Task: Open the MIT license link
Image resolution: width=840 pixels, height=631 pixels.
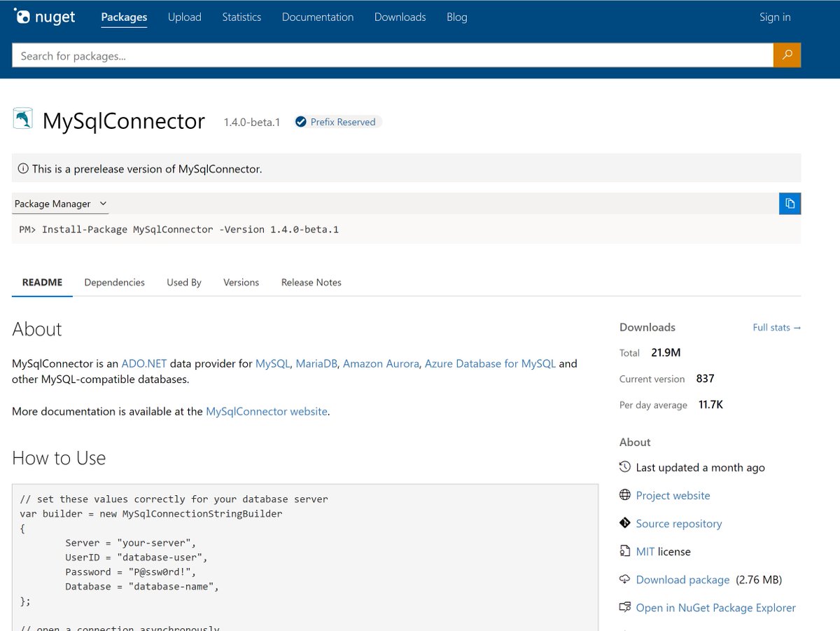Action: click(645, 551)
